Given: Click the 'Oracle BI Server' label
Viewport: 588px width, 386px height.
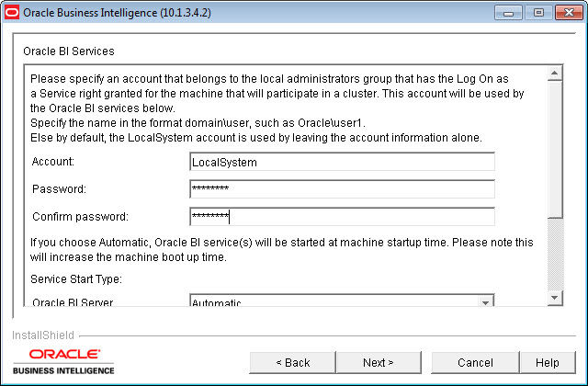Looking at the screenshot, I should (73, 302).
